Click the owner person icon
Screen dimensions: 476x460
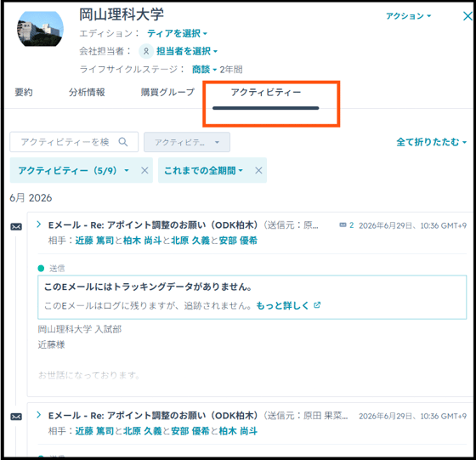pyautogui.click(x=146, y=51)
